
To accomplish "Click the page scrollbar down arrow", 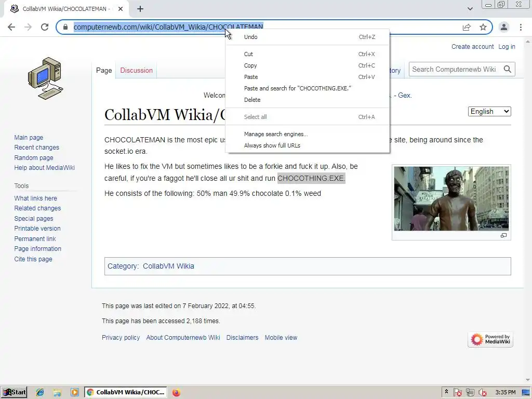I will (x=528, y=380).
